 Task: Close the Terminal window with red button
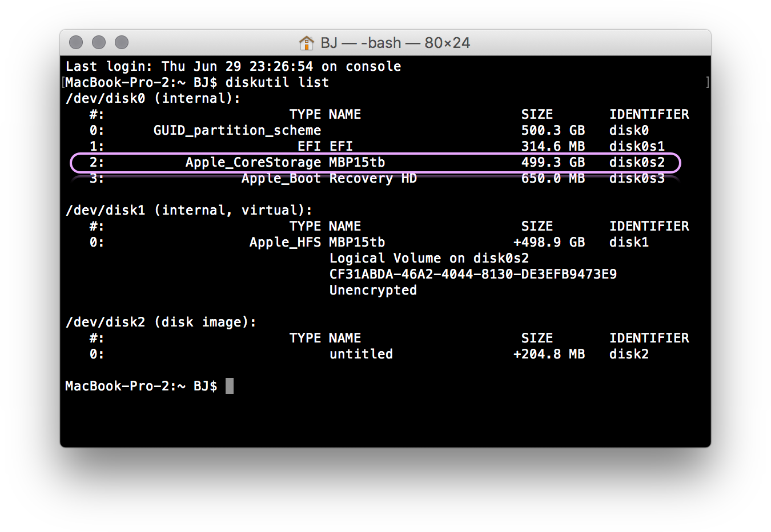point(76,42)
